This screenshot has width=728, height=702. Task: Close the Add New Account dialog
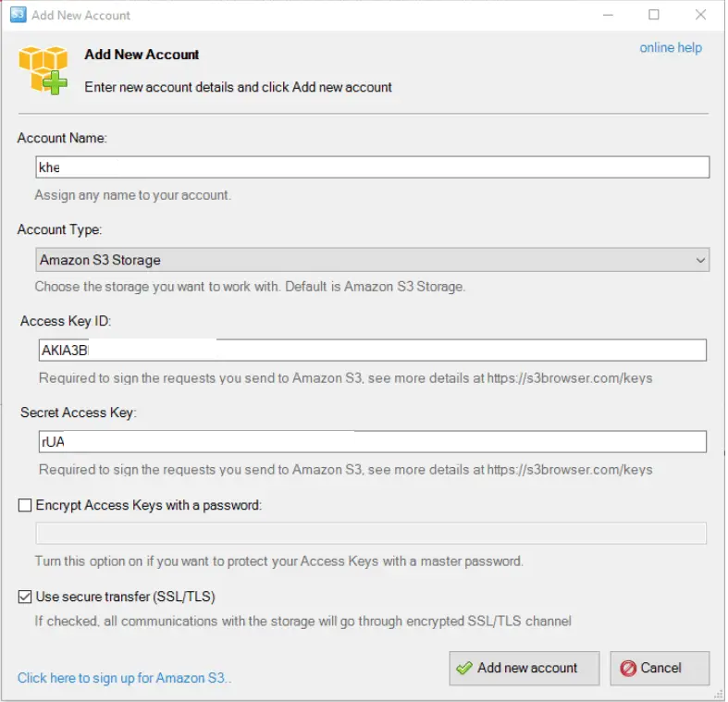click(701, 15)
